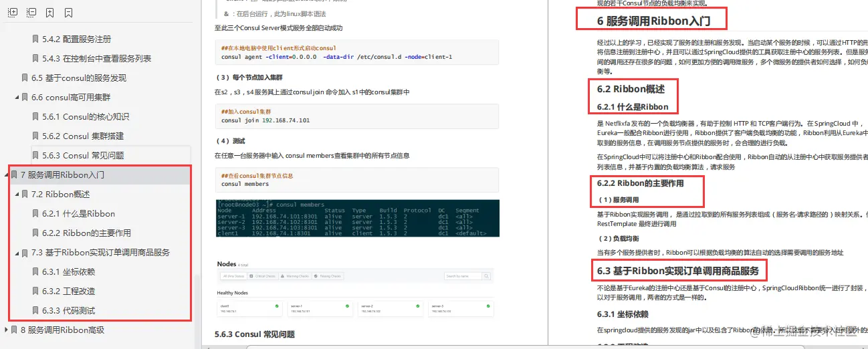This screenshot has width=868, height=349.
Task: Click the page heading 6.2.2 Ribbon的主要作用
Action: point(641,183)
